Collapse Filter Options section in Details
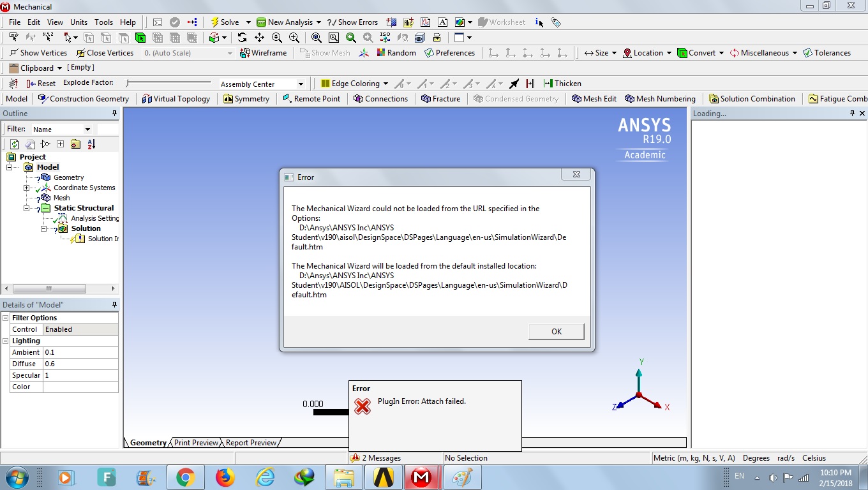 click(6, 318)
